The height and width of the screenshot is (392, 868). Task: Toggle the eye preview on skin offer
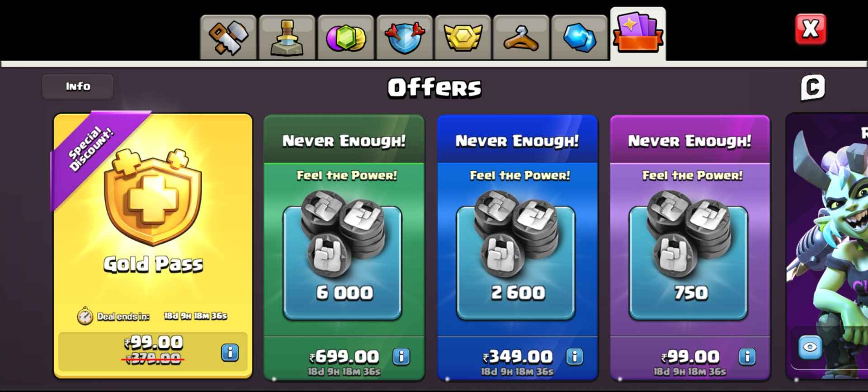[810, 347]
